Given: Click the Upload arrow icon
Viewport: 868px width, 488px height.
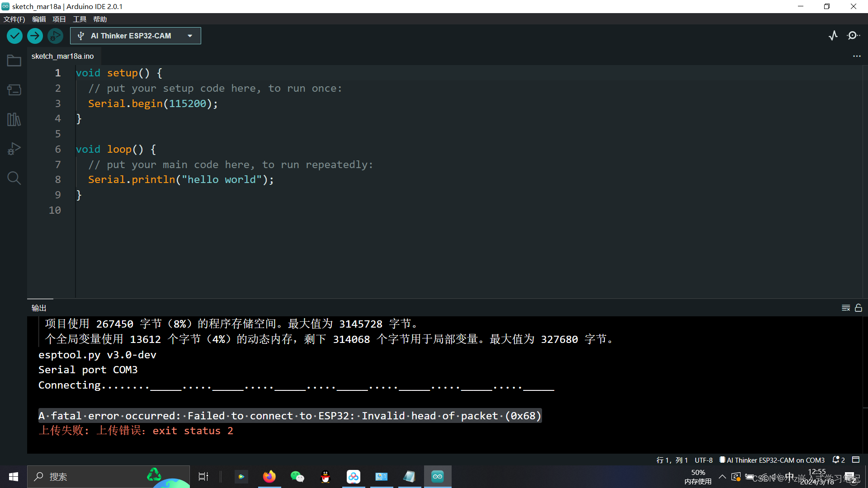Looking at the screenshot, I should click(x=35, y=36).
